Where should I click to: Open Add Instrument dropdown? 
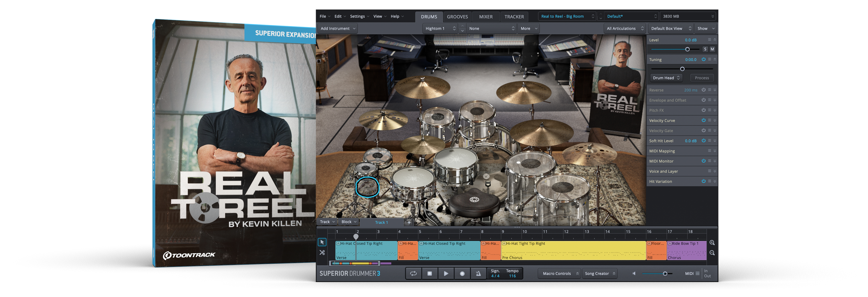(x=338, y=29)
